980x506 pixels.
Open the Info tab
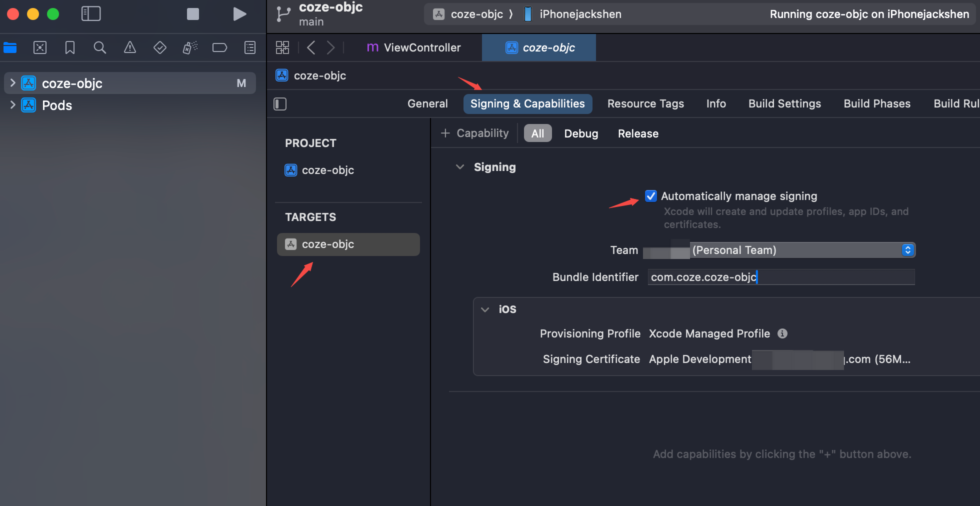tap(716, 103)
